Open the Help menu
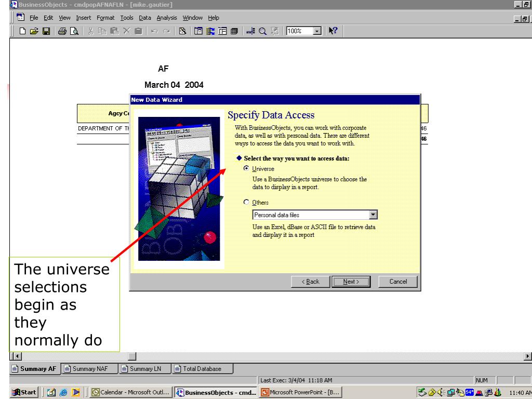The width and height of the screenshot is (532, 399). [x=214, y=18]
